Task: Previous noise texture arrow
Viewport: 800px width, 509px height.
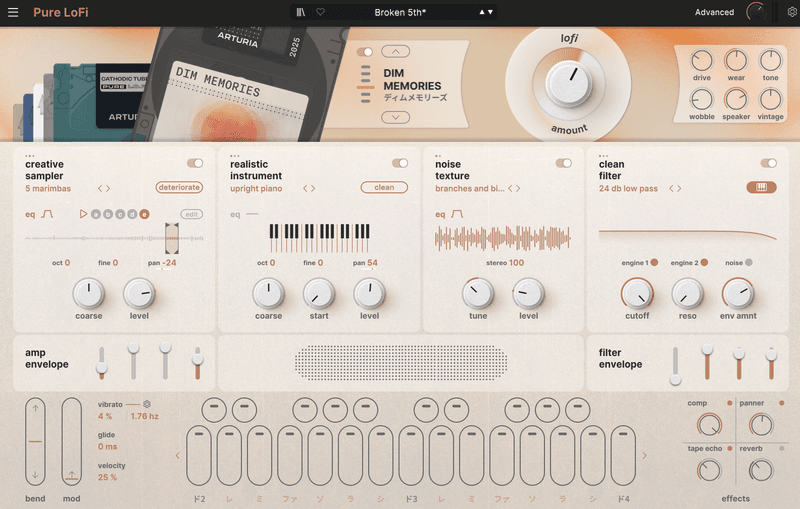Action: tap(510, 189)
